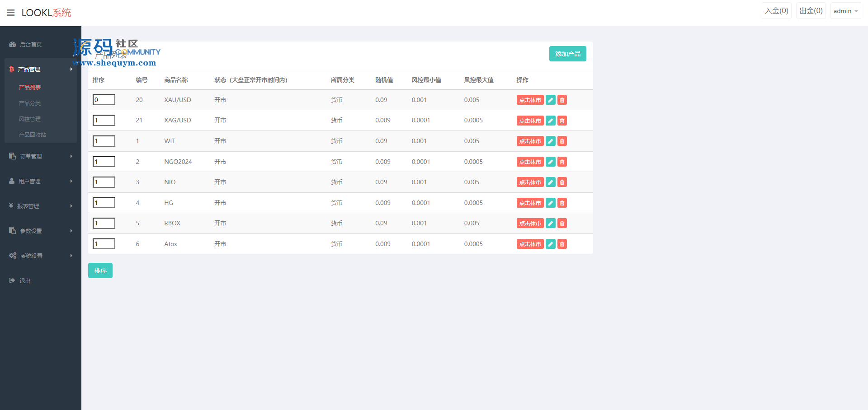Delete the XAG/USD product via trash icon

pos(562,121)
